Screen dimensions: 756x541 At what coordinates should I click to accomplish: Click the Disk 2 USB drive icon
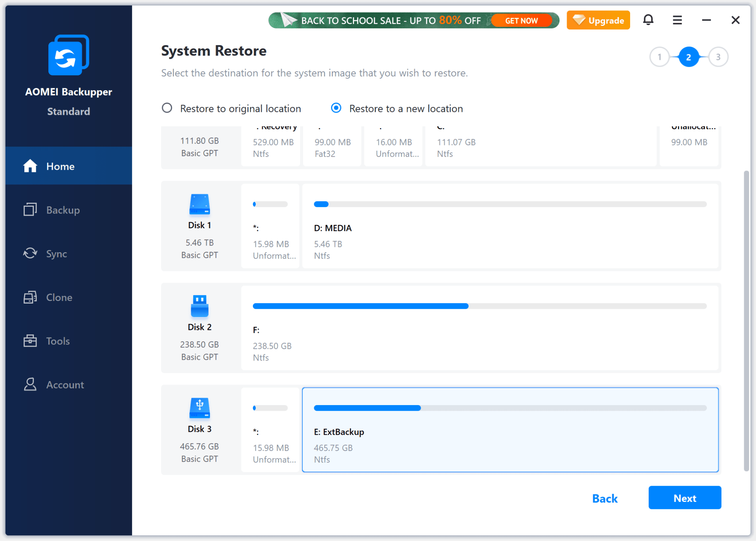[x=200, y=306]
